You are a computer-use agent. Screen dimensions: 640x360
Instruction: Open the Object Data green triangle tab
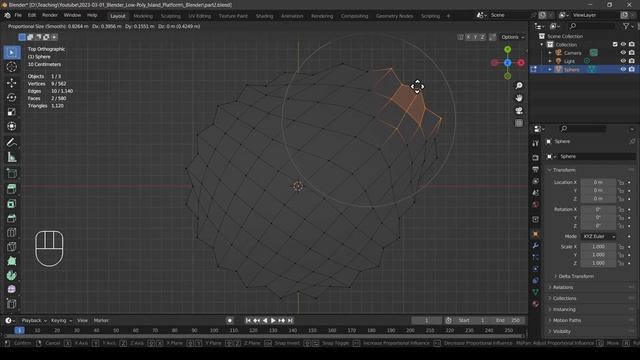coord(536,292)
